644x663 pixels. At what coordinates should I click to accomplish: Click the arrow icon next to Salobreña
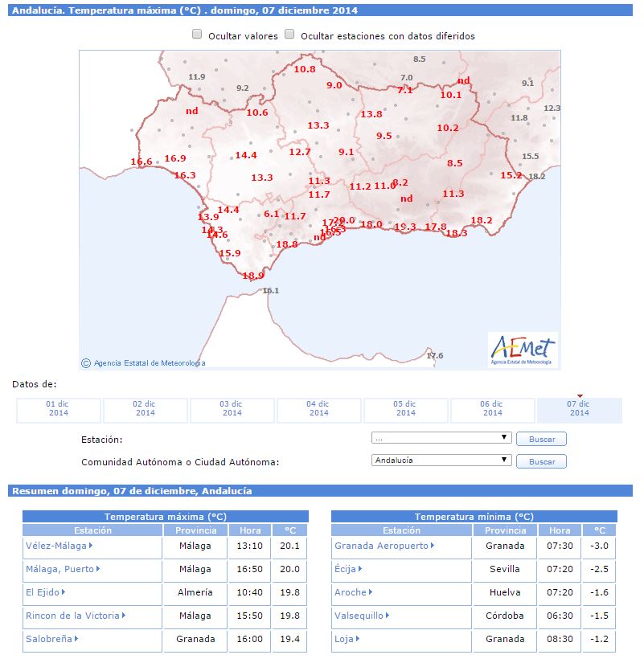click(76, 639)
